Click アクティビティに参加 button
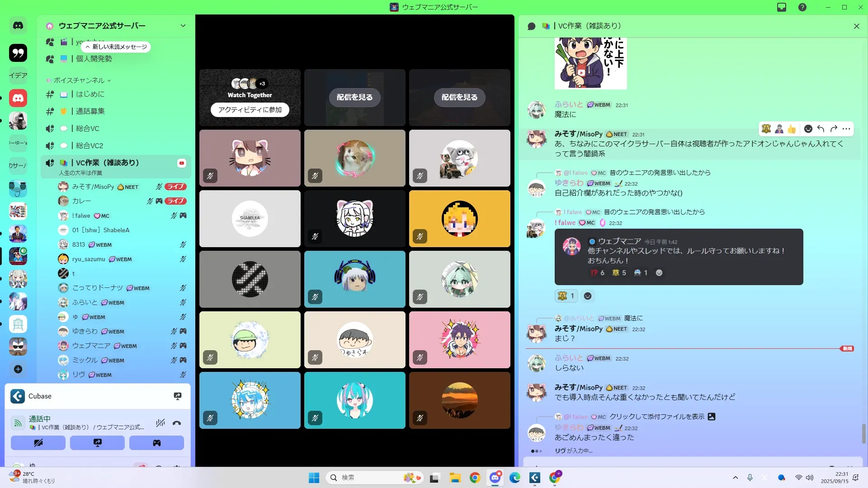The width and height of the screenshot is (868, 488). point(250,110)
